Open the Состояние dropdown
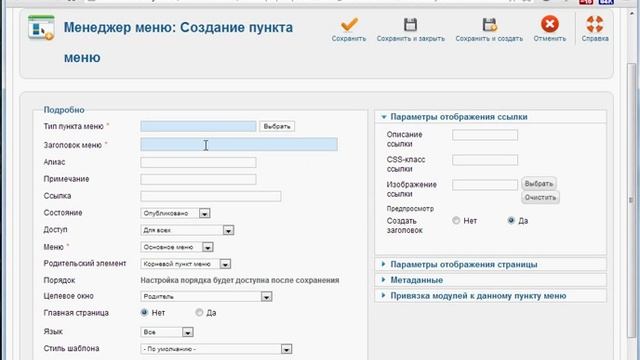640x360 pixels. [x=176, y=213]
